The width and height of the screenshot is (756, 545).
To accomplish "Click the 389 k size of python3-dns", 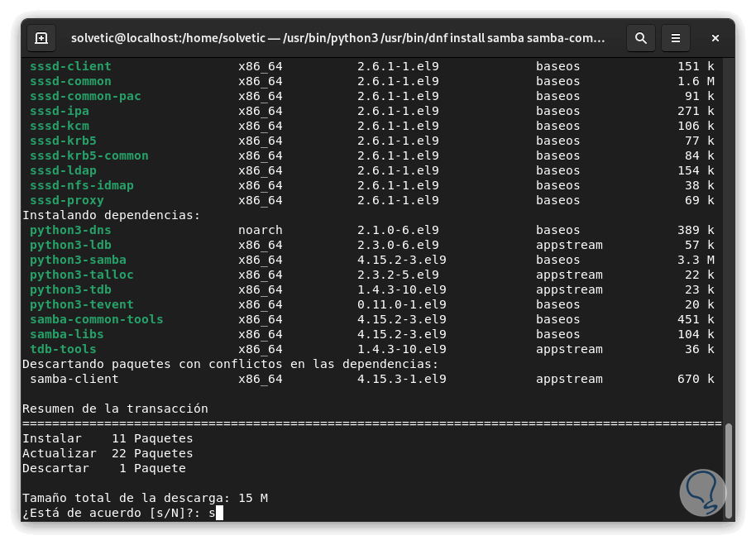I will (x=696, y=230).
